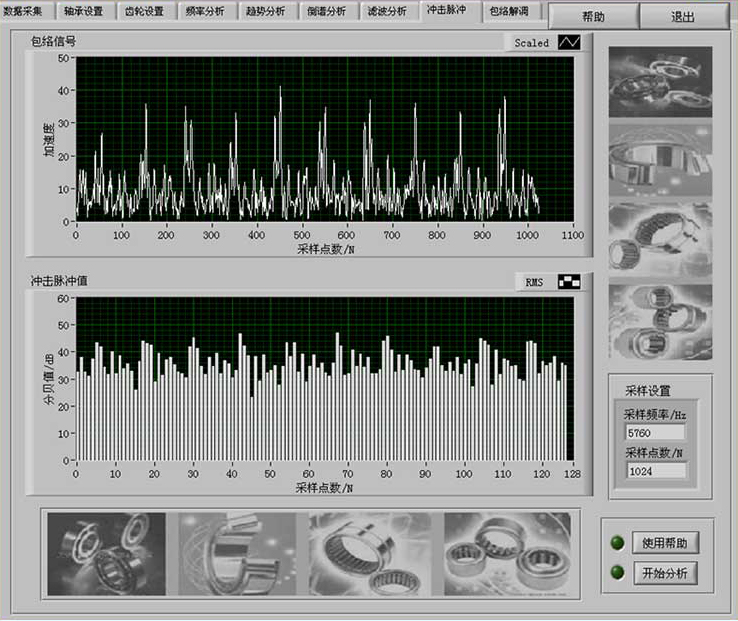Click the rightmost bearing image in bottom strip
Viewport: 738px width, 621px height.
coord(506,554)
